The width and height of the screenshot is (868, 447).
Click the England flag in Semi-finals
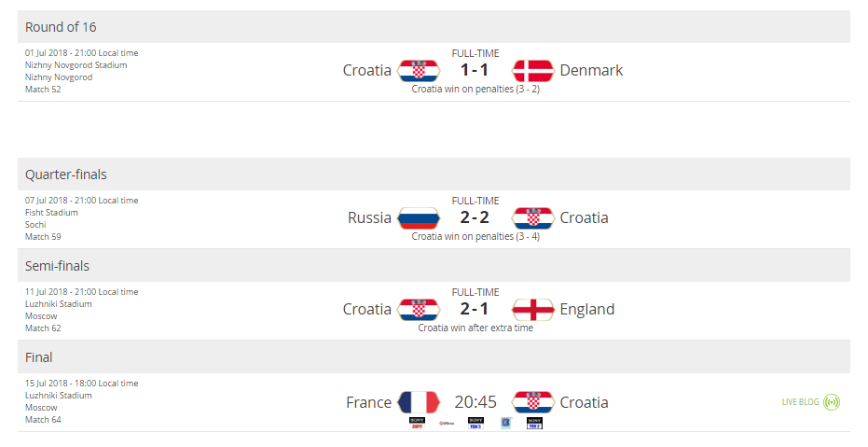pyautogui.click(x=532, y=309)
